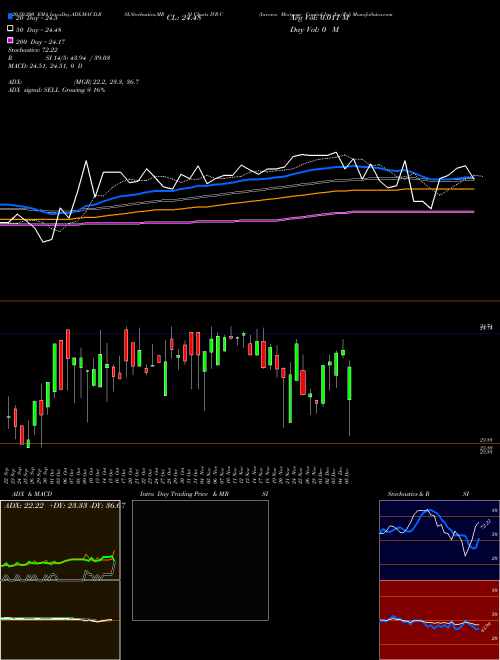Click the 'CL: 24.48' closing price label

pos(184,18)
